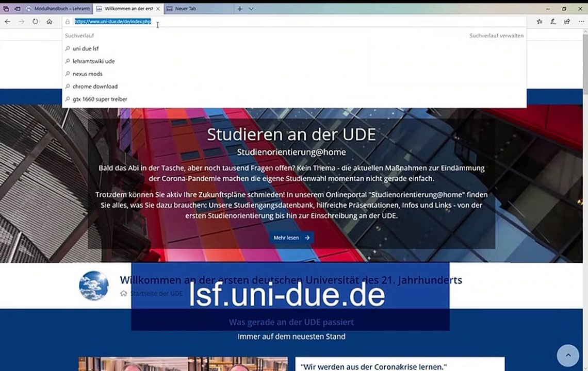Viewport: 588px width, 371px height.
Task: Click the search icon beside 'nexus mods'
Action: [x=68, y=74]
